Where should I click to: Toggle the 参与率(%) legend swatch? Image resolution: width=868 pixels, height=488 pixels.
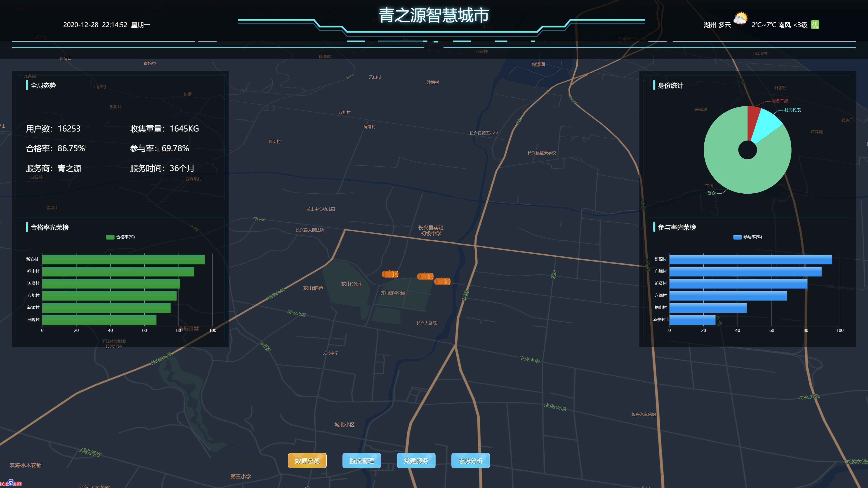tap(737, 237)
